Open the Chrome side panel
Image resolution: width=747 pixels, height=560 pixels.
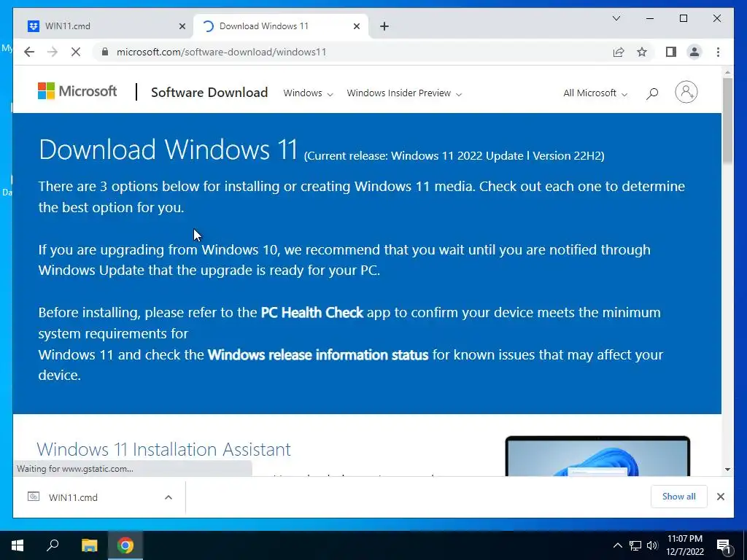(x=671, y=52)
